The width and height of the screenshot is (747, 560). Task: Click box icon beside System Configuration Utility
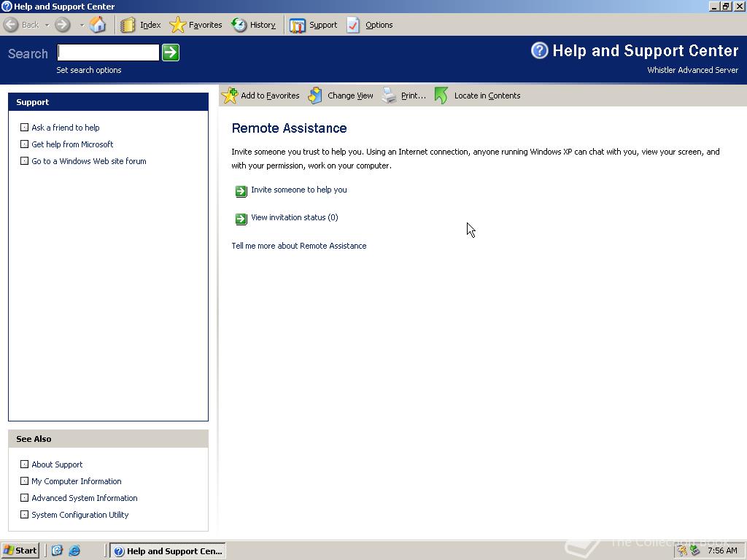click(24, 514)
